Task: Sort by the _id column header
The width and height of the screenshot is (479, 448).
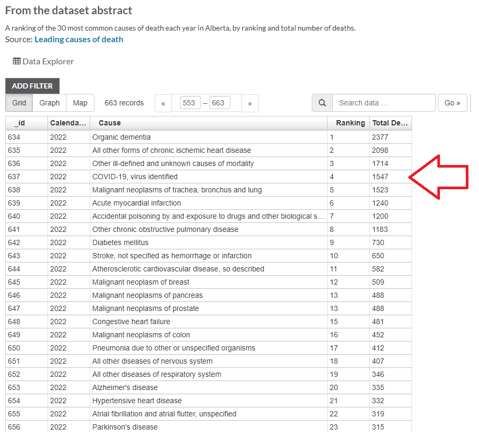Action: coord(20,123)
